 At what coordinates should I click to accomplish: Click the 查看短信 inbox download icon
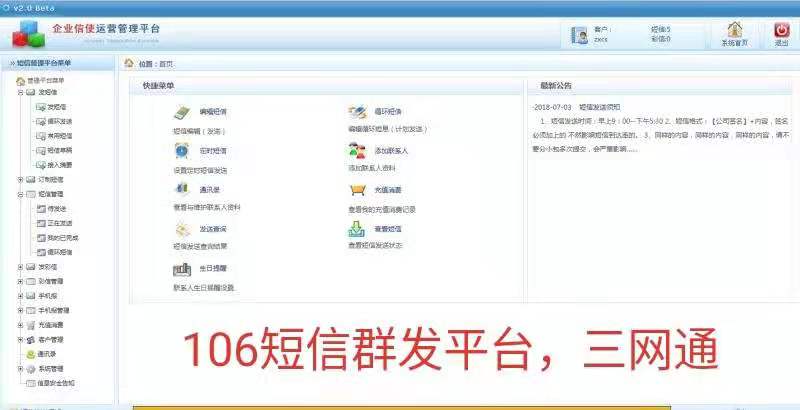[x=357, y=229]
